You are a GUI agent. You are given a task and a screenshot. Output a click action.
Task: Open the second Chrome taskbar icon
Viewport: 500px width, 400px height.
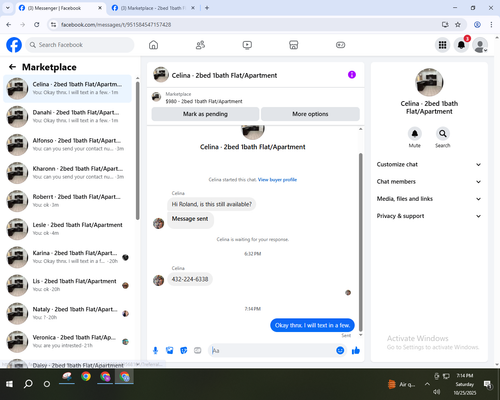click(105, 377)
